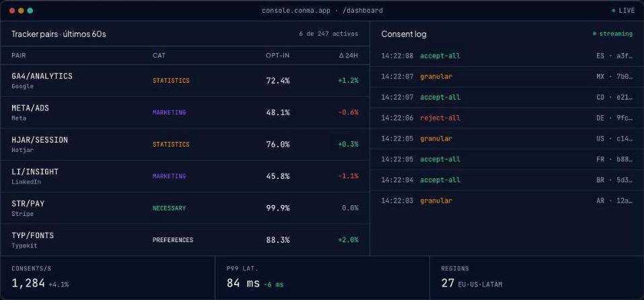The width and height of the screenshot is (644, 300).
Task: Click the Hotjar vendor label
Action: (x=23, y=150)
